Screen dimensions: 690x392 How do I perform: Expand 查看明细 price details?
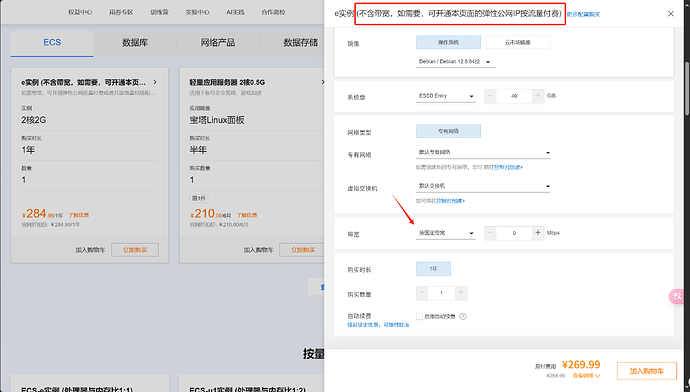point(586,376)
